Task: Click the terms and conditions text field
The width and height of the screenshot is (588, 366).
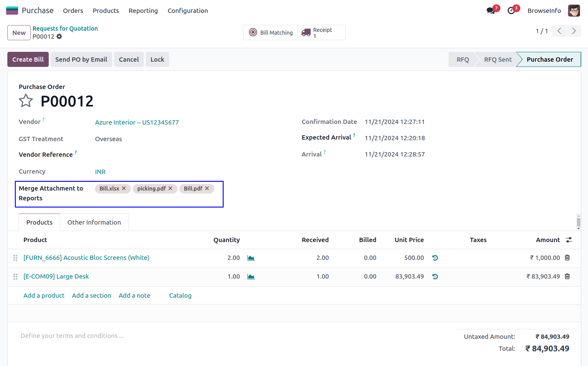Action: (72, 336)
